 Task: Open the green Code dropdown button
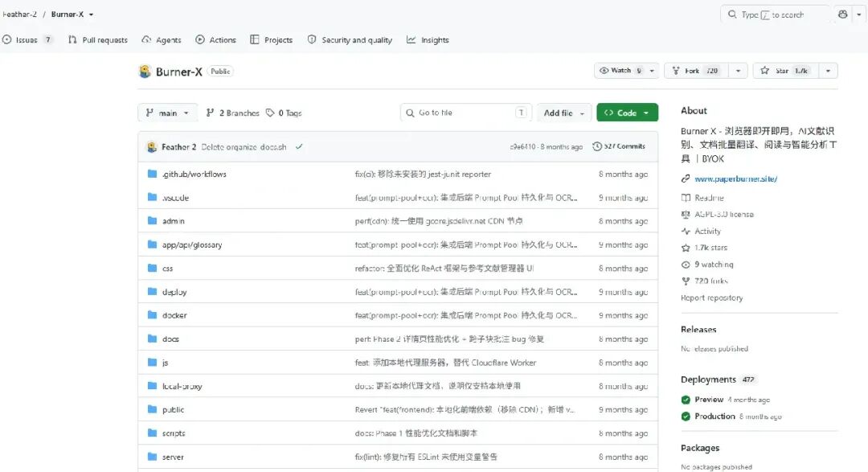[627, 113]
